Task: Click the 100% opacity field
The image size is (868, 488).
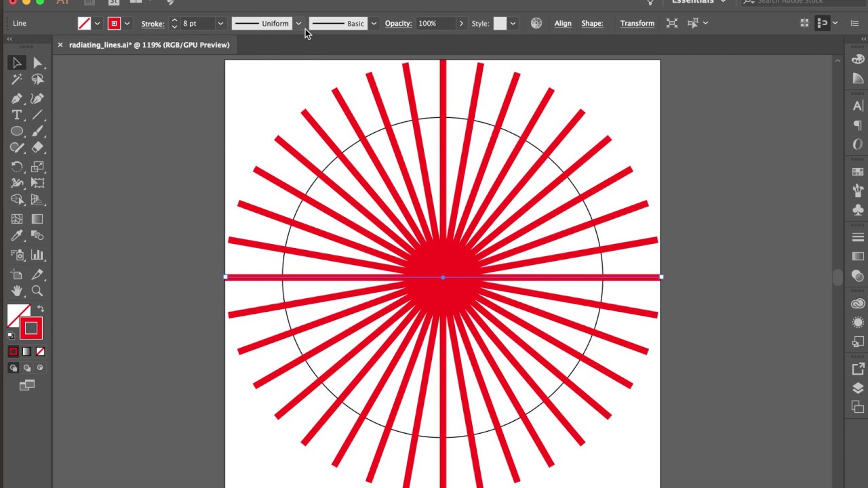Action: [x=436, y=23]
